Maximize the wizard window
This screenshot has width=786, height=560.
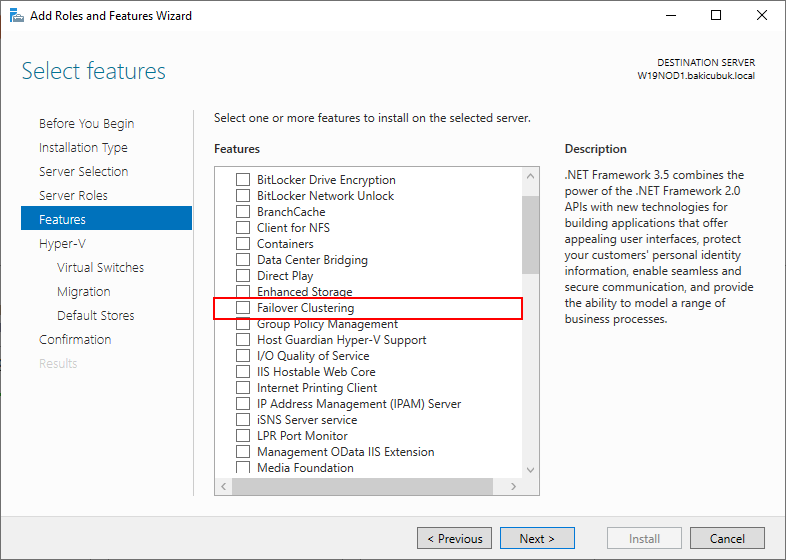pyautogui.click(x=716, y=16)
